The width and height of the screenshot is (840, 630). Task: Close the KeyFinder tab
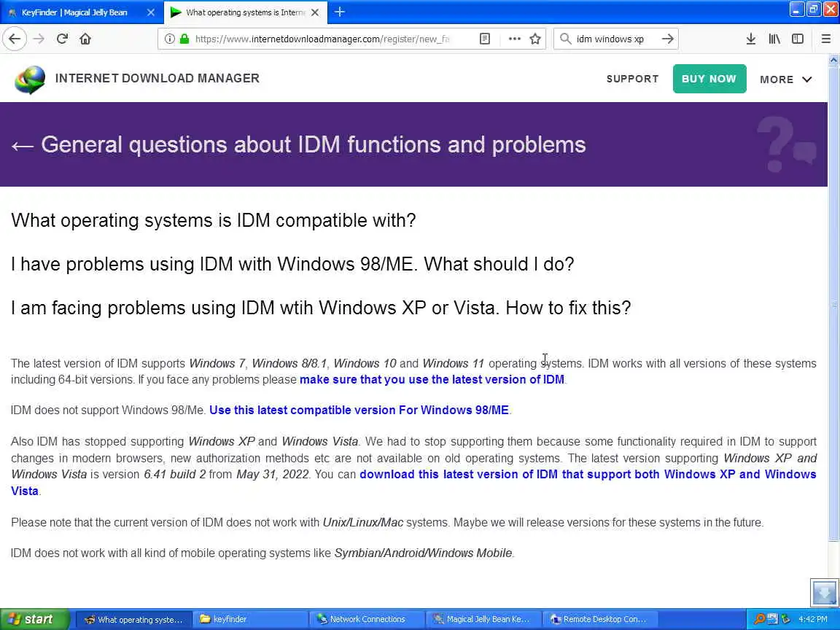[151, 12]
